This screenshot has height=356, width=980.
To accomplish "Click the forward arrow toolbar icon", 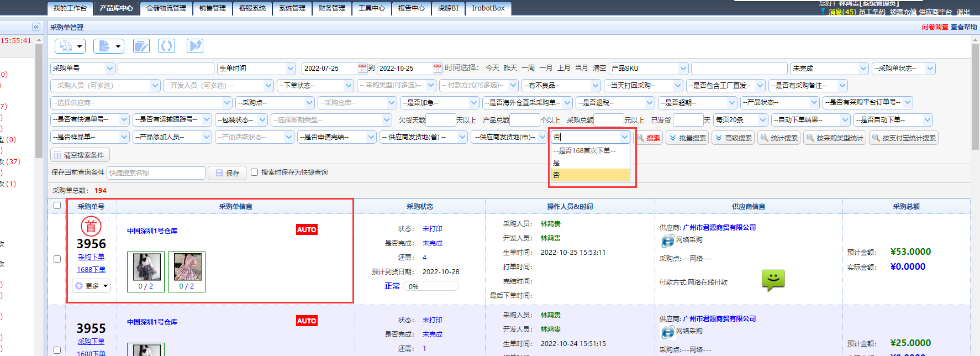I will [x=195, y=46].
